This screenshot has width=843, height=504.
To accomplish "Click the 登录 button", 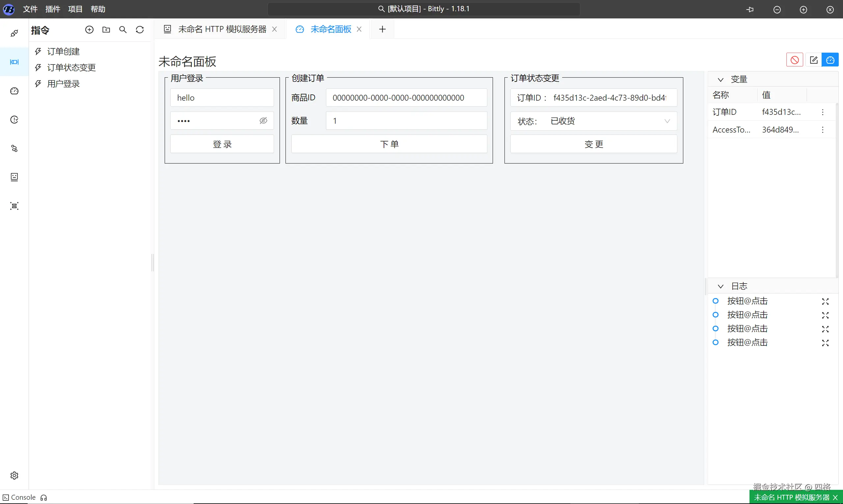I will pyautogui.click(x=222, y=144).
